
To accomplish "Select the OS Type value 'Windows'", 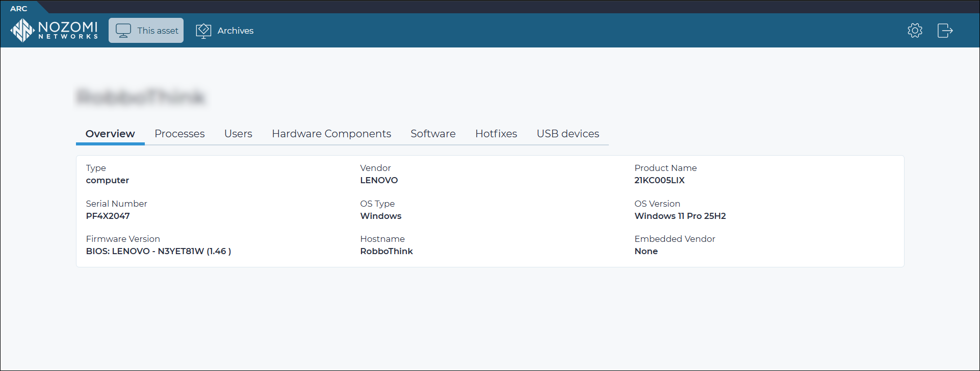I will (380, 216).
